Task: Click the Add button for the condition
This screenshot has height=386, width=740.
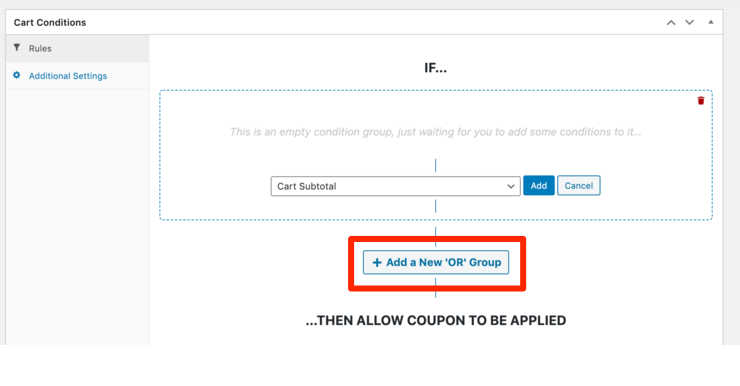Action: (x=538, y=186)
